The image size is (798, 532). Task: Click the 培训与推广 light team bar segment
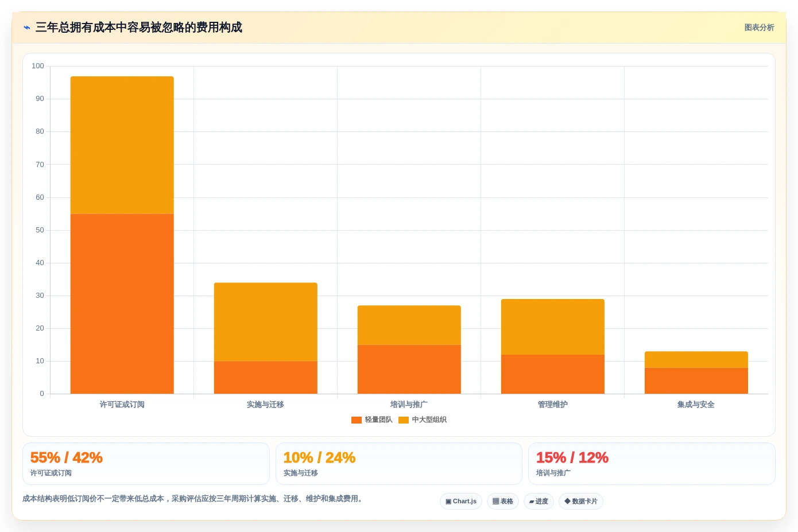pyautogui.click(x=409, y=369)
